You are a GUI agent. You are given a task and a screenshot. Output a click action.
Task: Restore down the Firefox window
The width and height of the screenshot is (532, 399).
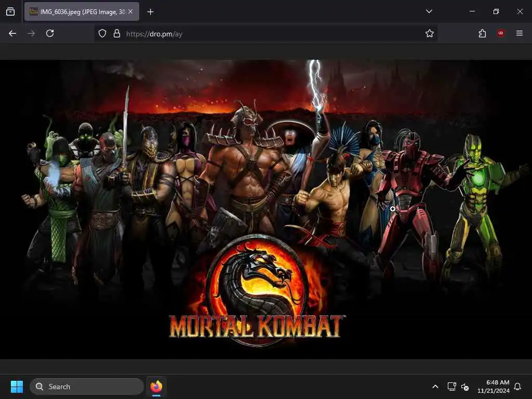pos(496,11)
